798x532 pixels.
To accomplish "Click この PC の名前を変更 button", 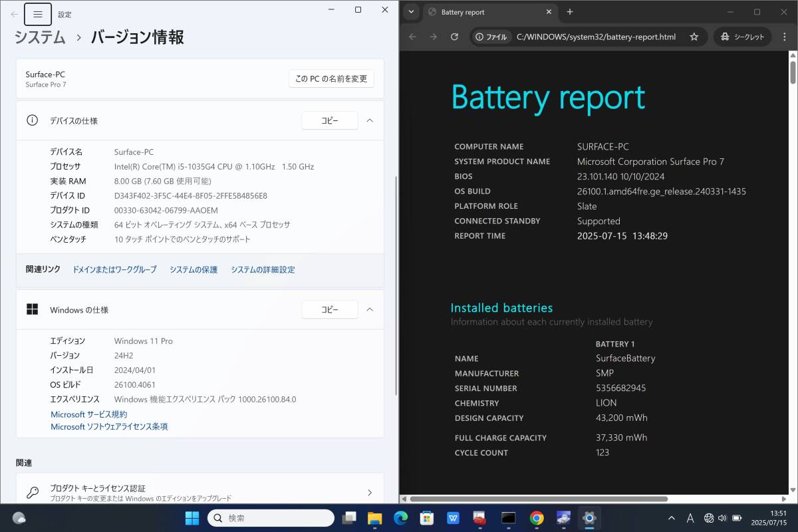I will point(331,78).
